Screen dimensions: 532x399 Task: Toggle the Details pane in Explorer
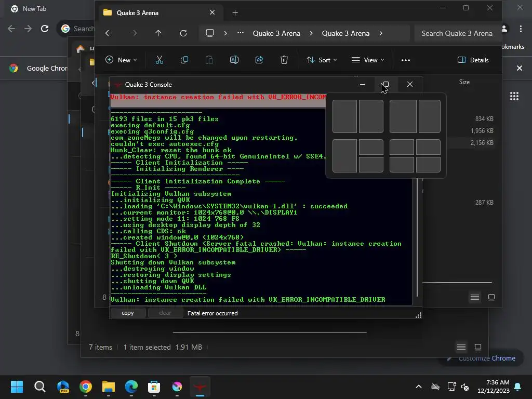473,60
